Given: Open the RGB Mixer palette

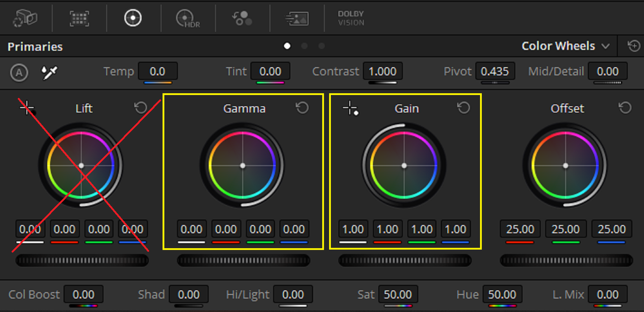Looking at the screenshot, I should click(x=242, y=18).
